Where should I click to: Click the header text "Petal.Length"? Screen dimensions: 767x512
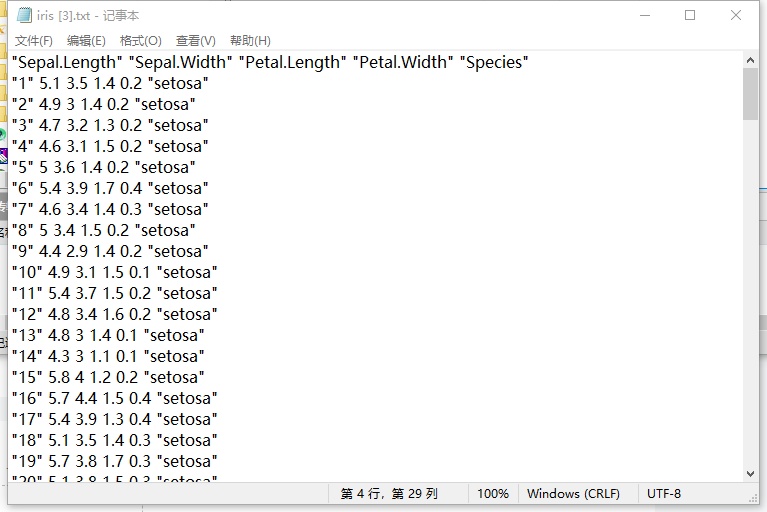[293, 63]
